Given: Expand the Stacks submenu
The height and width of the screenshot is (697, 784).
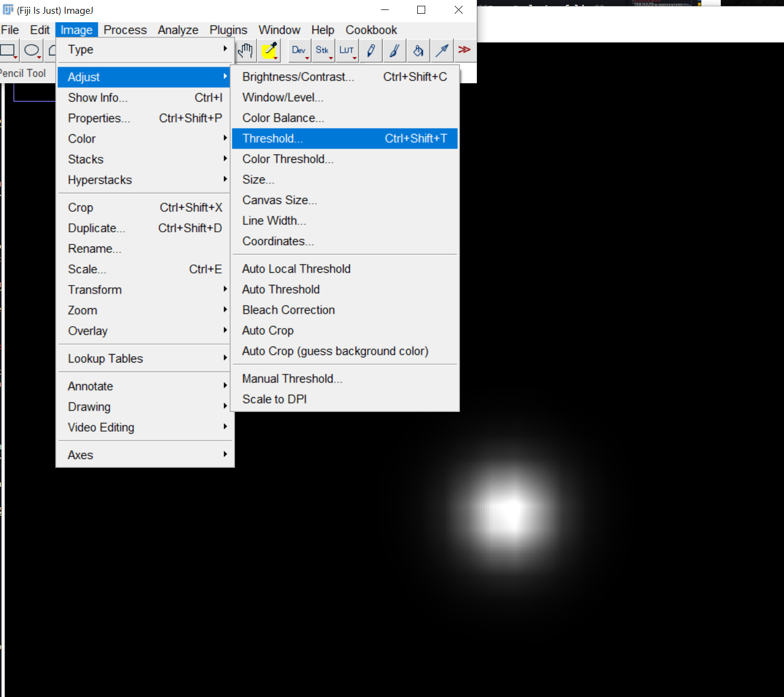Looking at the screenshot, I should click(x=145, y=159).
